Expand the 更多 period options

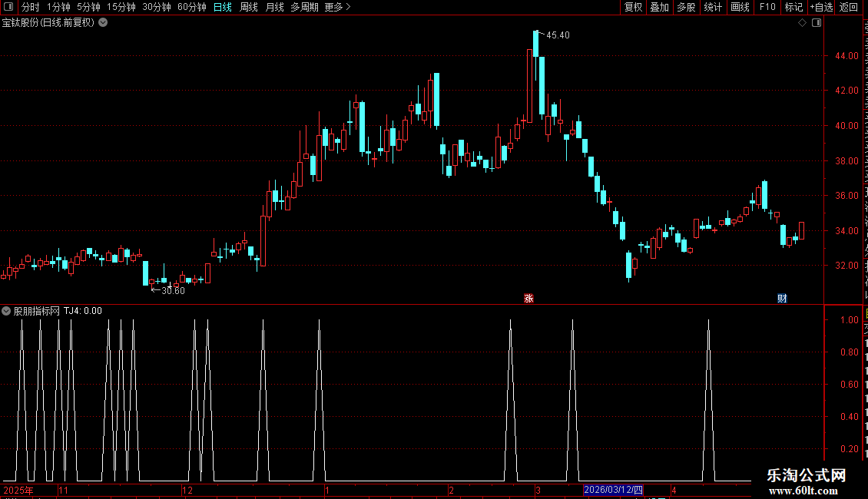(337, 7)
